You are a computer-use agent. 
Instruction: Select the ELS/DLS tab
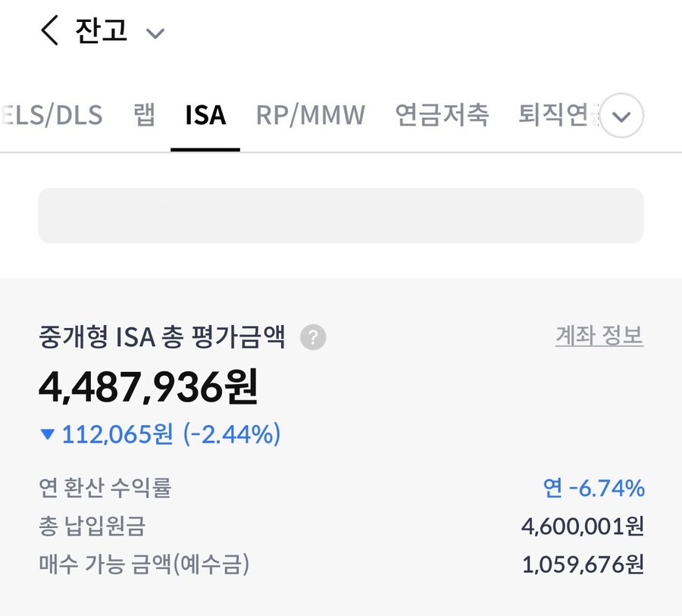pos(52,115)
